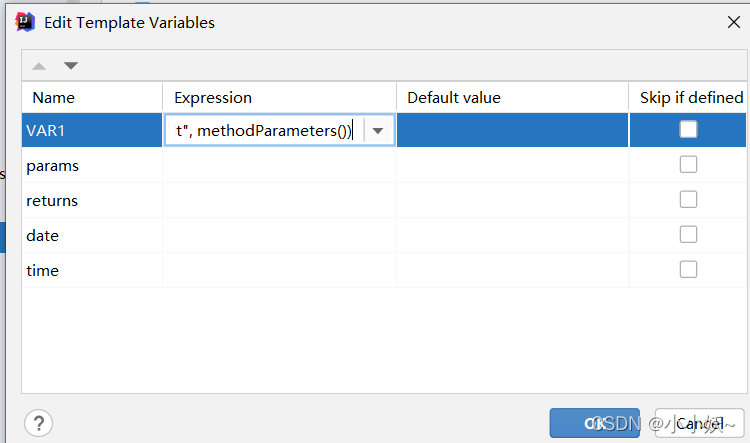750x443 pixels.
Task: Click the Expression column header
Action: [x=213, y=97]
